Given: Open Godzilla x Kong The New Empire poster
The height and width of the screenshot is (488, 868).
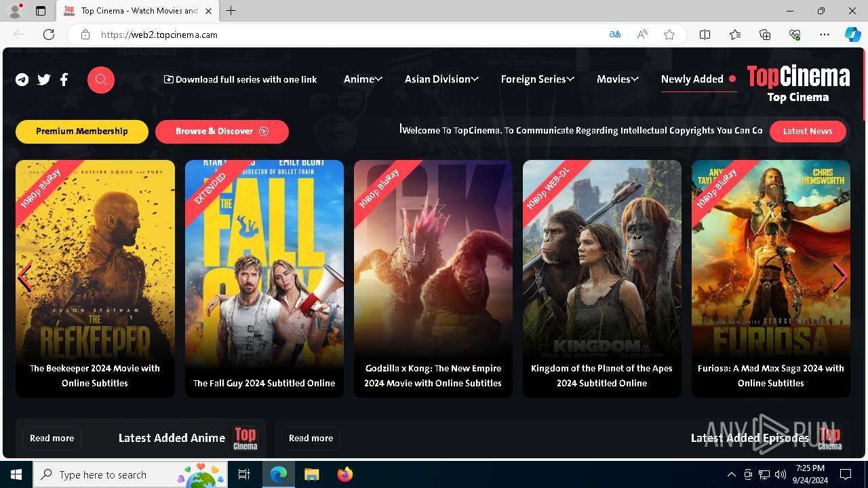Looking at the screenshot, I should pyautogui.click(x=433, y=279).
